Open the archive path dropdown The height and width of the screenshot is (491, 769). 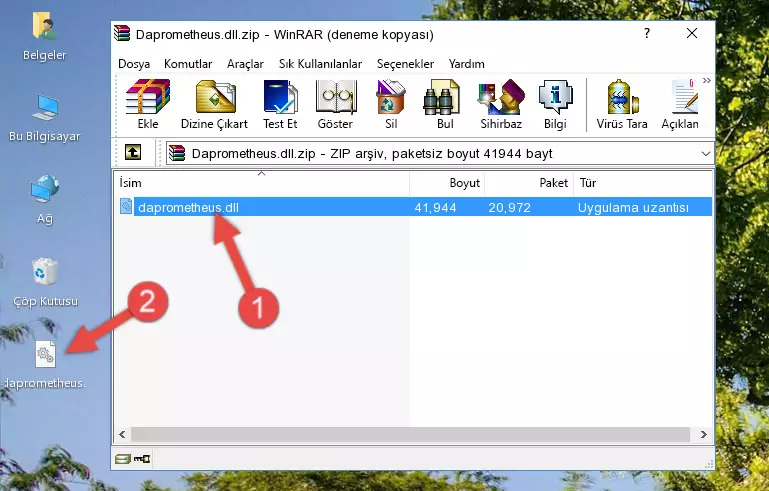[706, 154]
